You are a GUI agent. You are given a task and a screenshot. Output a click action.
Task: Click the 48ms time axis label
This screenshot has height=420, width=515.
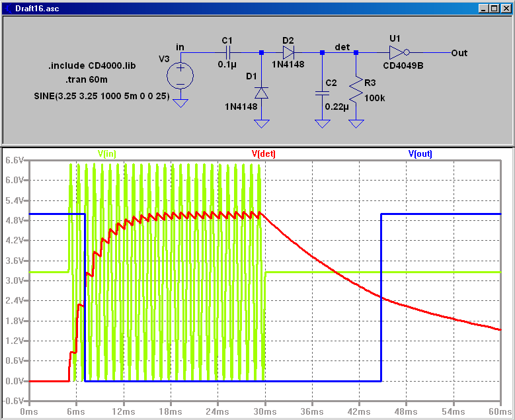[x=406, y=412]
